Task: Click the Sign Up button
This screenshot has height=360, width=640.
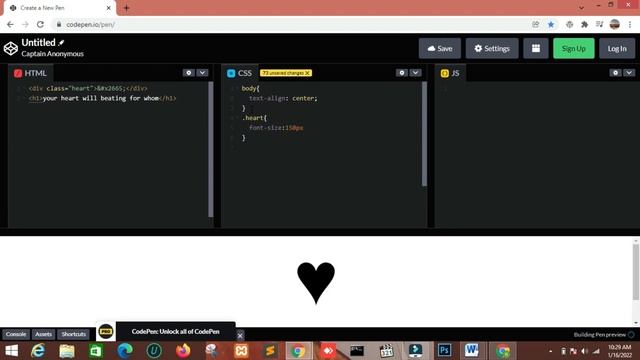Action: (x=573, y=48)
